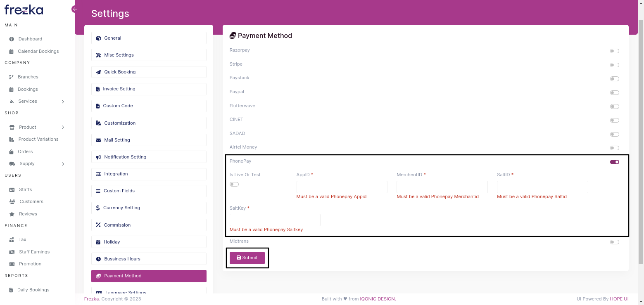Click the Frezka logo

pos(24,9)
